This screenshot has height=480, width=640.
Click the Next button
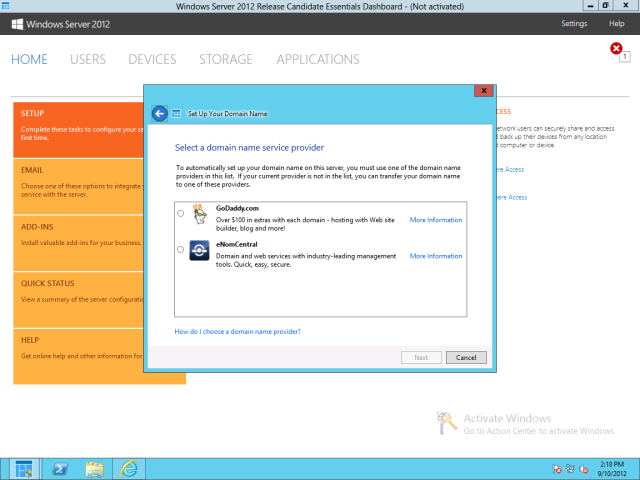(x=421, y=358)
